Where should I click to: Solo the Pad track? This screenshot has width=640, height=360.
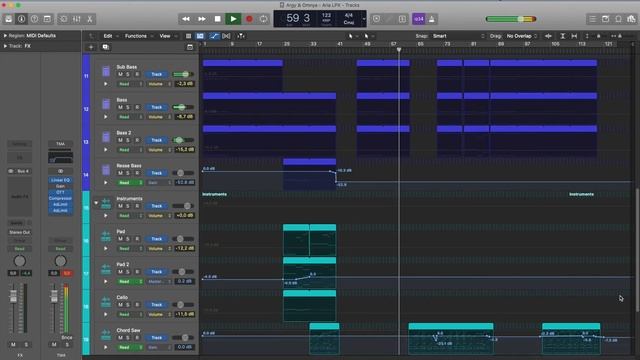click(x=128, y=239)
